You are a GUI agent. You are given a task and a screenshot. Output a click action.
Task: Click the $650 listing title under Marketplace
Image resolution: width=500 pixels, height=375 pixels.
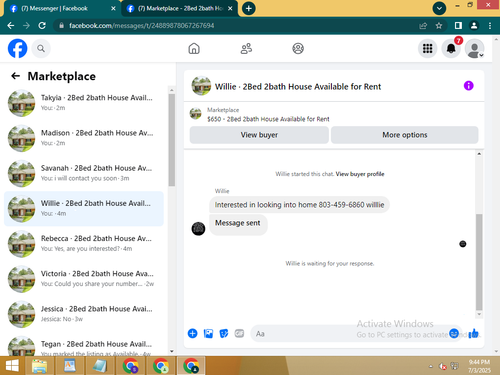tap(268, 119)
